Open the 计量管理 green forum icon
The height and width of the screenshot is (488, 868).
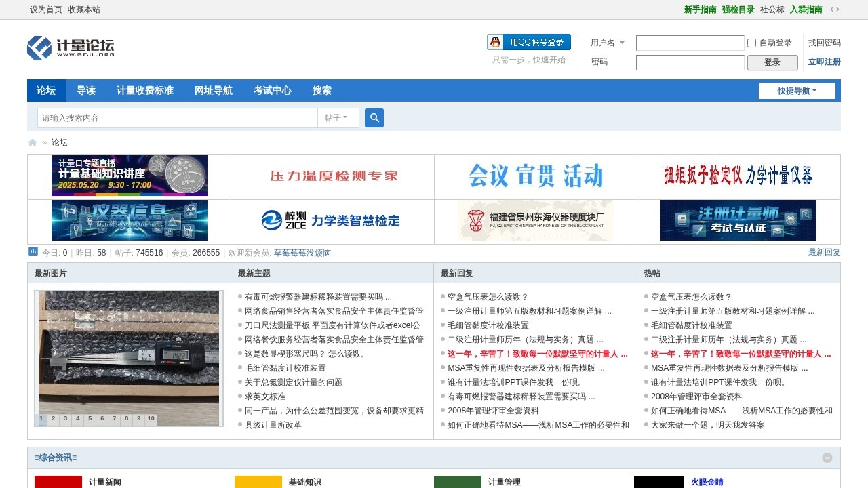point(458,482)
